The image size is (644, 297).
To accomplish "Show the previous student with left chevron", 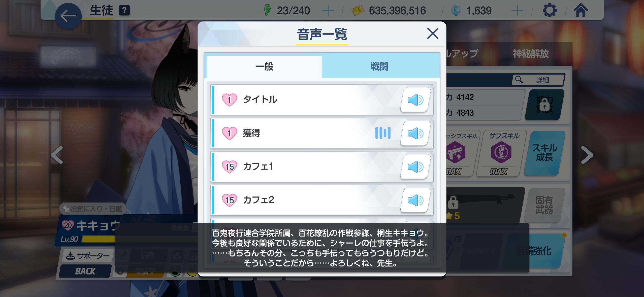I will 57,155.
